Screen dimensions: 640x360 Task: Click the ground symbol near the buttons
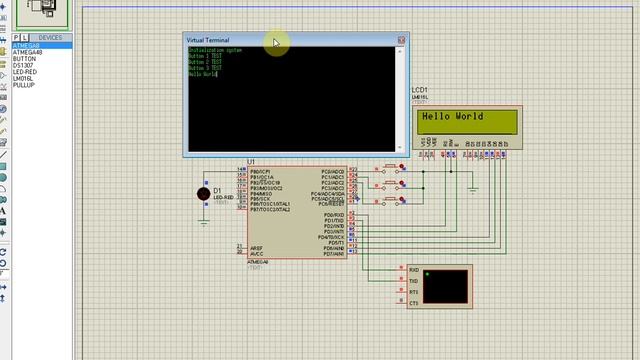pos(473,190)
